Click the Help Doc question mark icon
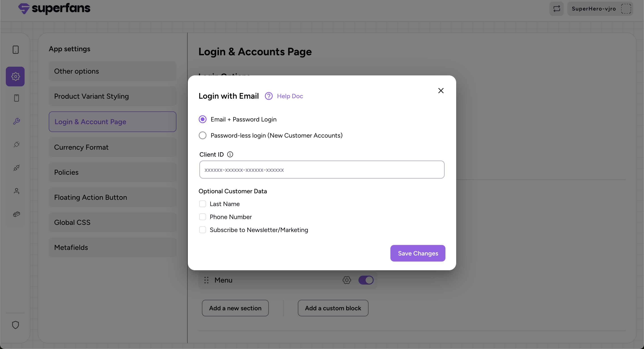This screenshot has height=349, width=644. tap(269, 96)
